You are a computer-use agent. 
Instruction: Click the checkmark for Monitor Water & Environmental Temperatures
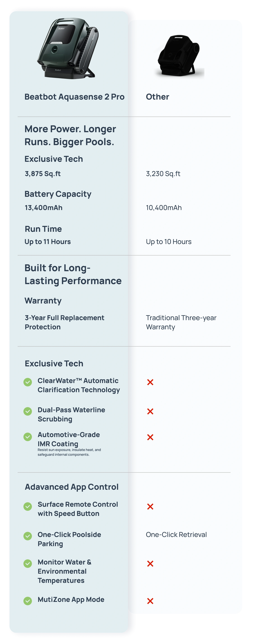(x=28, y=564)
